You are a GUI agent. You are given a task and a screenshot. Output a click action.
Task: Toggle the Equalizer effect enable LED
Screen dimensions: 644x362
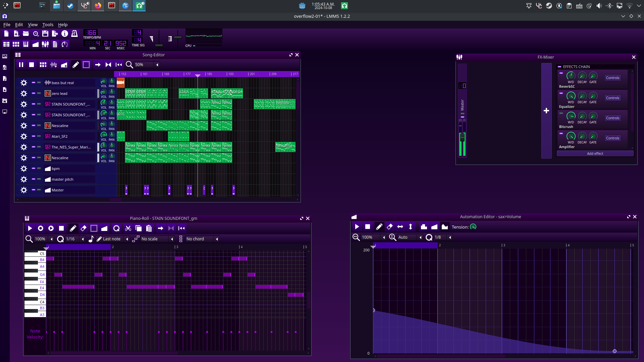[561, 93]
